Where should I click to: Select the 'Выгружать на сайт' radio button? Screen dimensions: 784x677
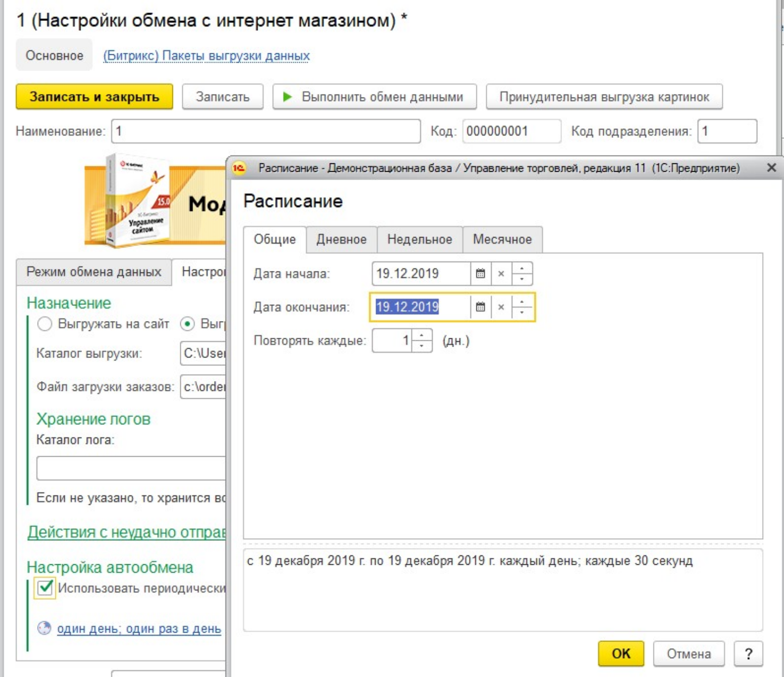[x=45, y=324]
